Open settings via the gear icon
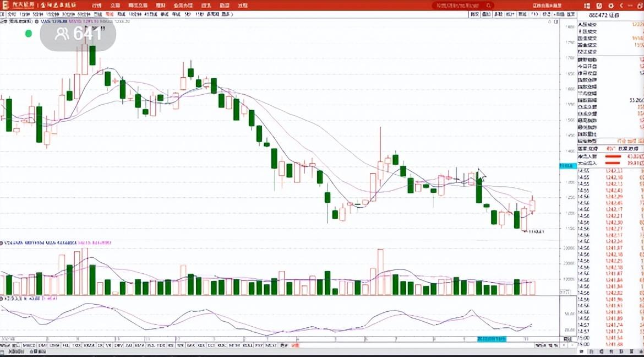 pos(611,6)
